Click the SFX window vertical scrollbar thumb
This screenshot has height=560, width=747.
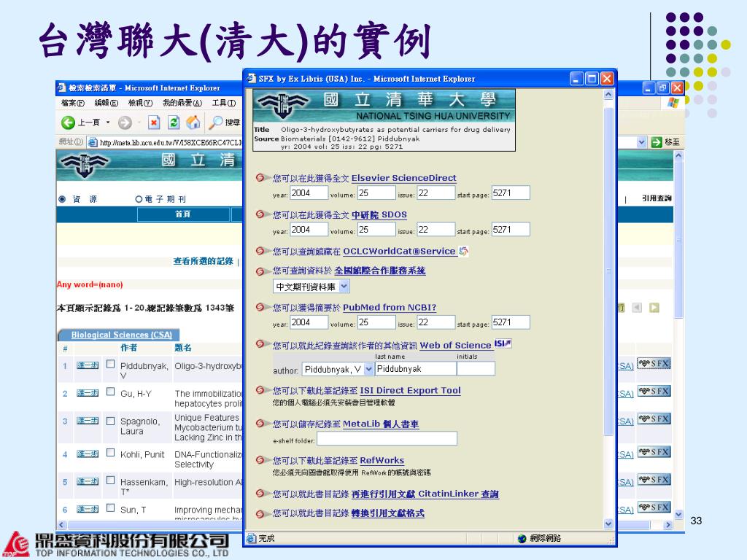pyautogui.click(x=608, y=271)
